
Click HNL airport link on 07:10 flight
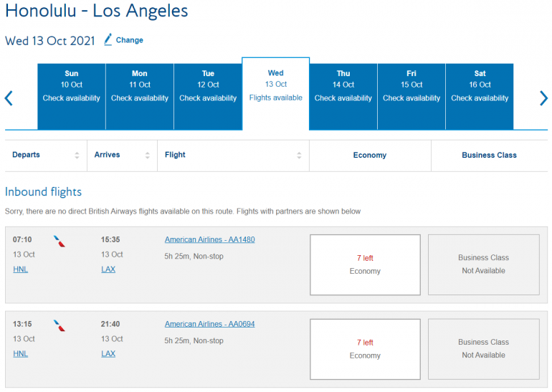point(20,269)
